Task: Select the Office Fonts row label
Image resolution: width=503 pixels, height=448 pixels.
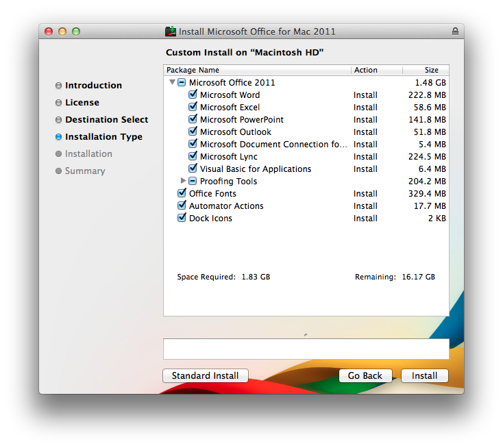Action: (212, 194)
